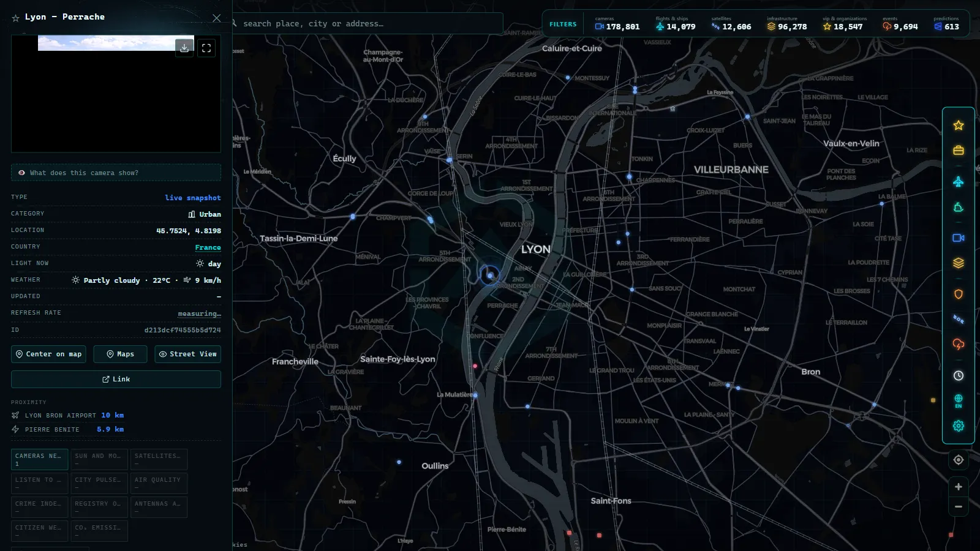Viewport: 980px width, 551px height.
Task: Select the 'Listen to…' tile
Action: click(39, 483)
